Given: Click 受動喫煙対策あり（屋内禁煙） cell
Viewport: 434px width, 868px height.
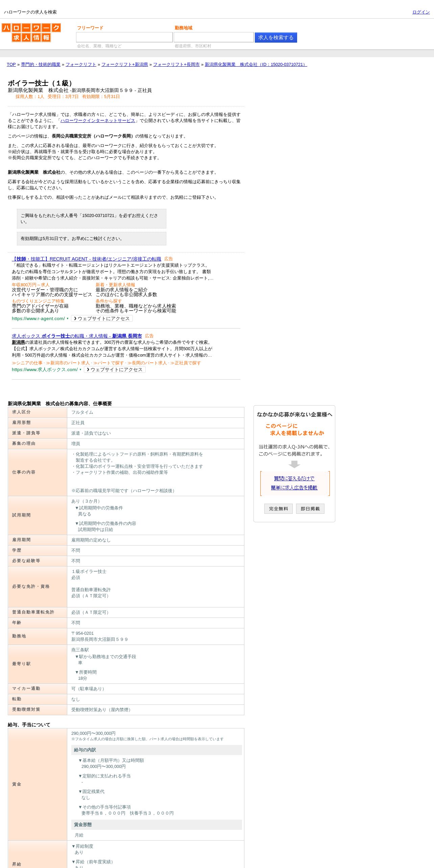Looking at the screenshot, I should click(155, 710).
